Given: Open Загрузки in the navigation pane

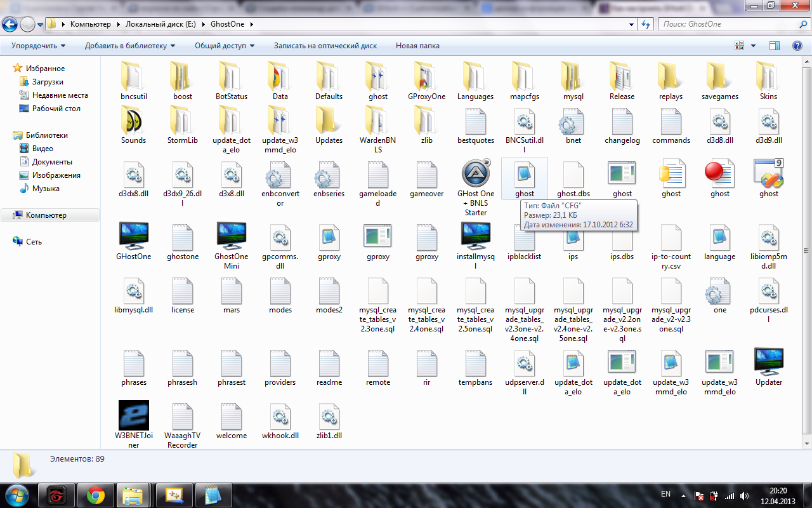Looking at the screenshot, I should coord(48,82).
